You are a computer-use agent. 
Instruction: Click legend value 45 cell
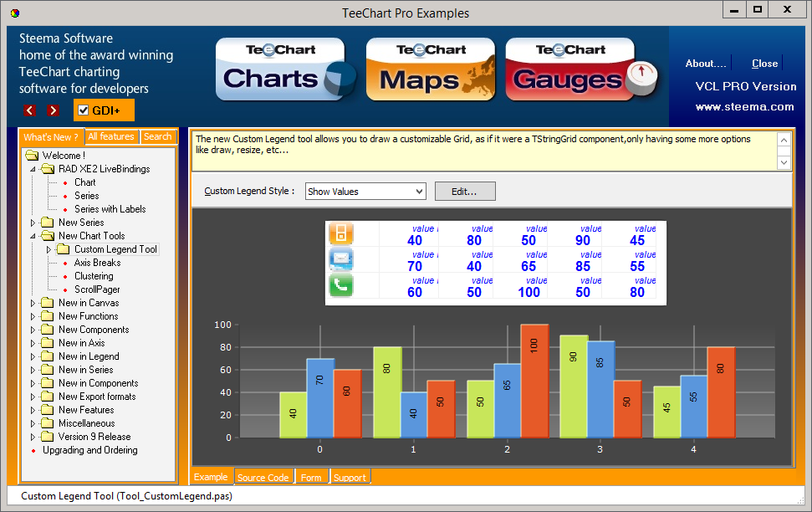[637, 240]
